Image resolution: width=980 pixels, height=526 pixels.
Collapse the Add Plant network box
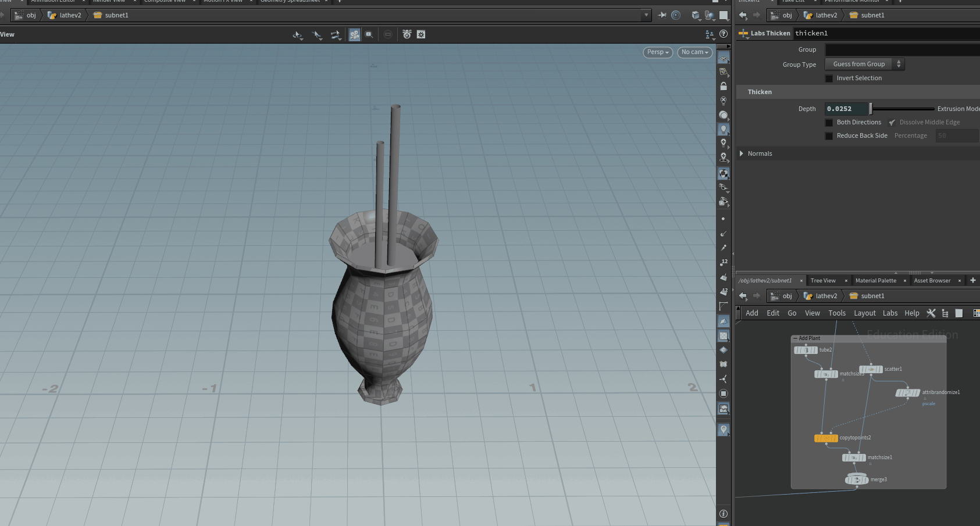795,338
